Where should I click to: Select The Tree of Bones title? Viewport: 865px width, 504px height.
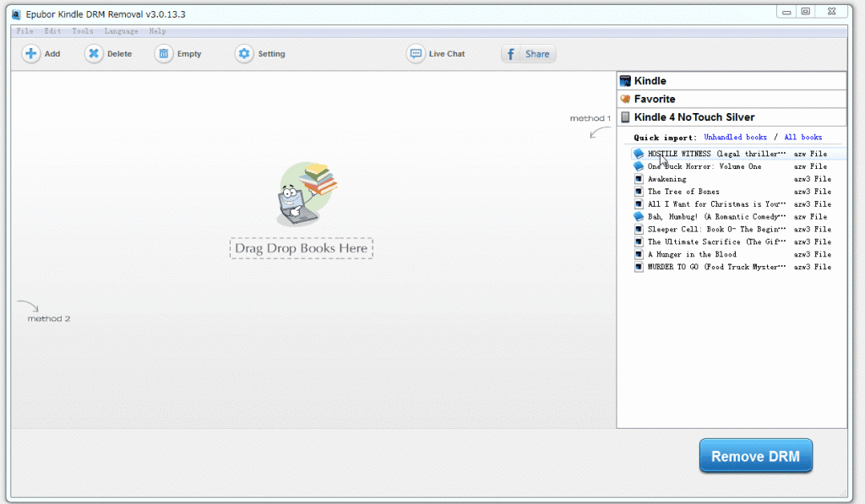point(683,192)
